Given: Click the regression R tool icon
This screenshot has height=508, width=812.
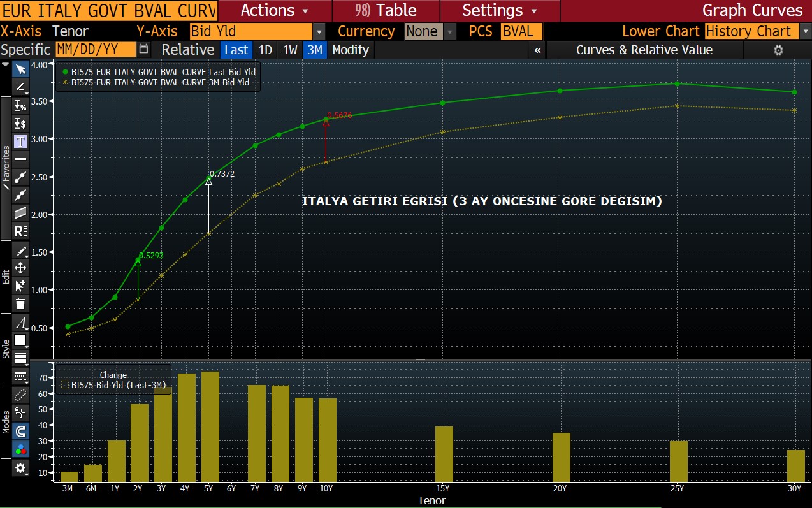Looking at the screenshot, I should point(20,230).
